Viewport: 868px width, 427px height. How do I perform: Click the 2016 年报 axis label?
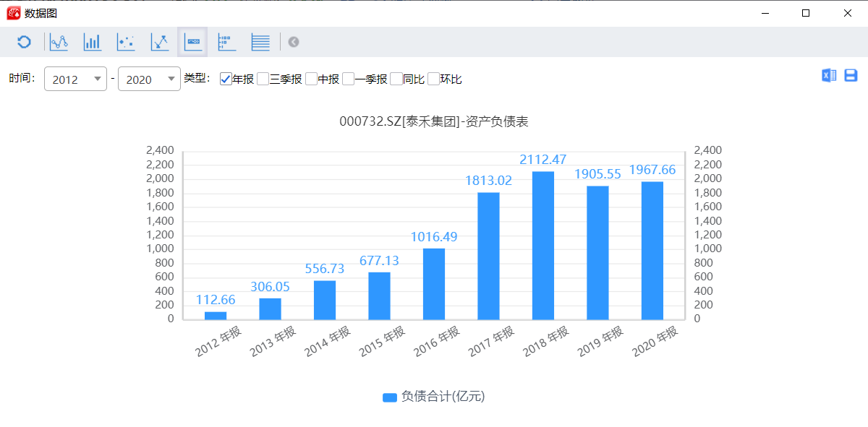click(437, 341)
